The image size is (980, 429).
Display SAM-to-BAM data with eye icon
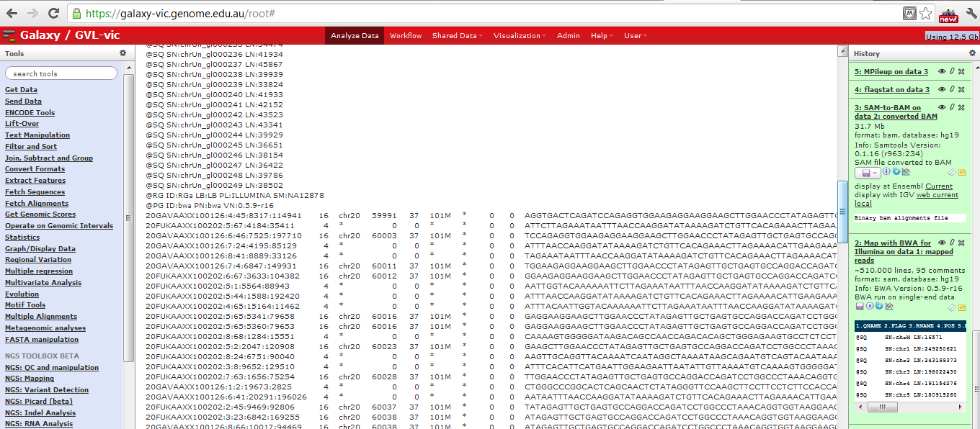coord(942,107)
